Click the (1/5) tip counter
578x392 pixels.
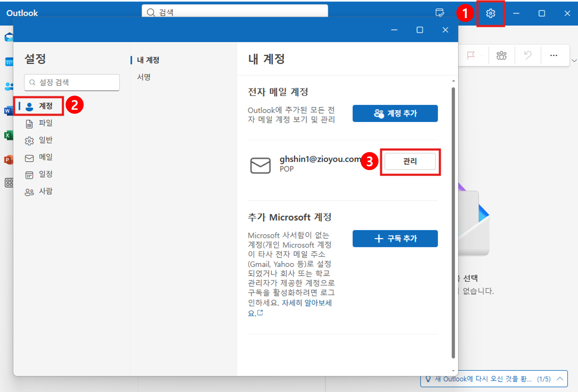click(x=543, y=379)
